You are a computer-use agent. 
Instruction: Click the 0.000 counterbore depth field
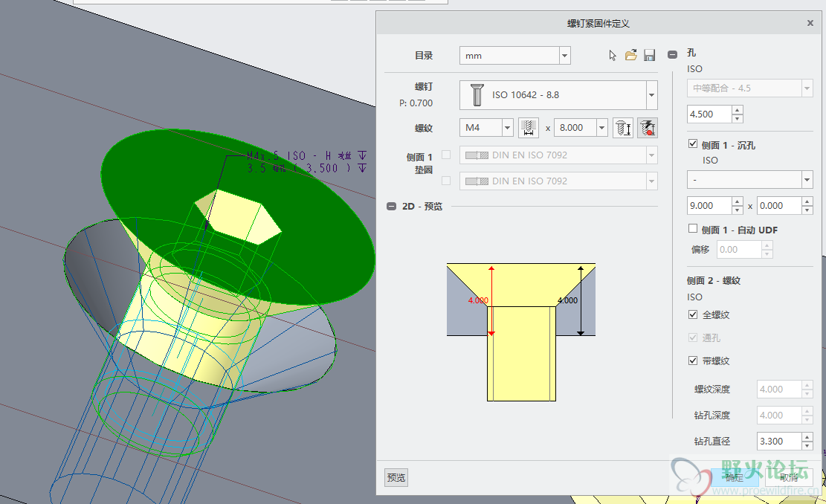coord(779,205)
